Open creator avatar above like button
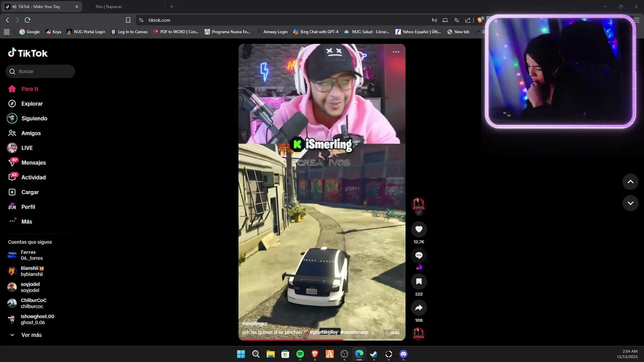This screenshot has height=362, width=644. (419, 204)
